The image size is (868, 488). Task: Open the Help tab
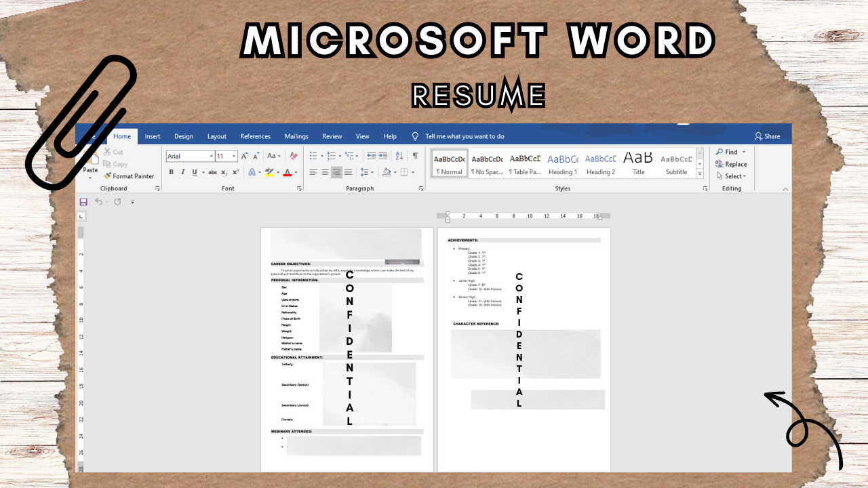[x=390, y=136]
